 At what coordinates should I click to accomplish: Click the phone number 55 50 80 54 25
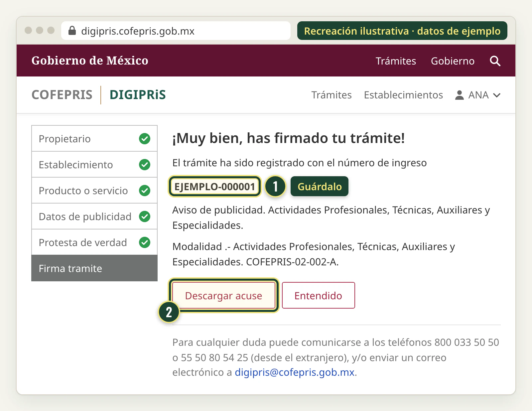(x=214, y=357)
